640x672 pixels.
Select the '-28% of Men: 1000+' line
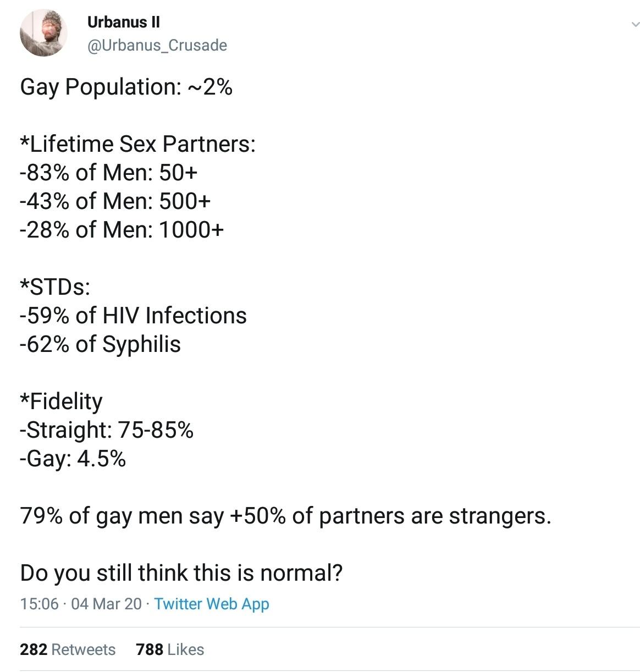(122, 230)
